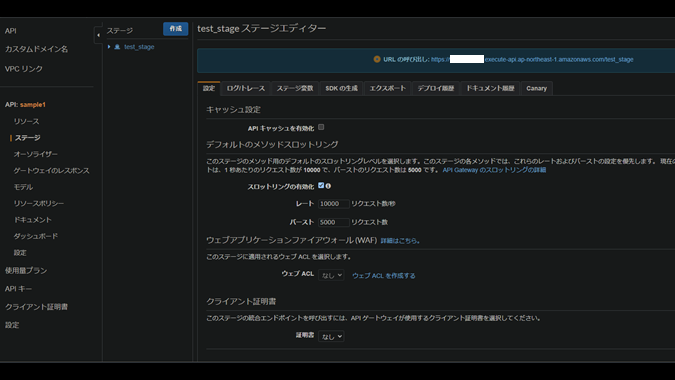This screenshot has height=380, width=675.
Task: Click the デフォルトのメソッドスロットリング heading
Action: tap(272, 145)
